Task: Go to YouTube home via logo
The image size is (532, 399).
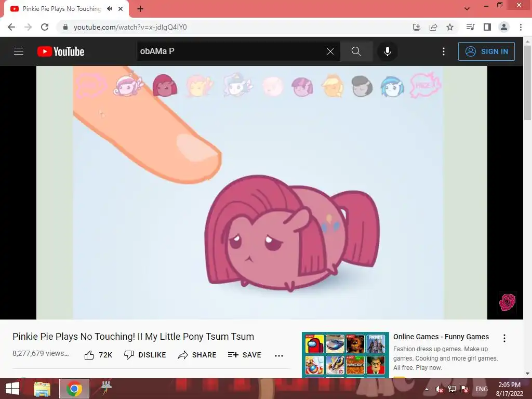Action: 61,51
